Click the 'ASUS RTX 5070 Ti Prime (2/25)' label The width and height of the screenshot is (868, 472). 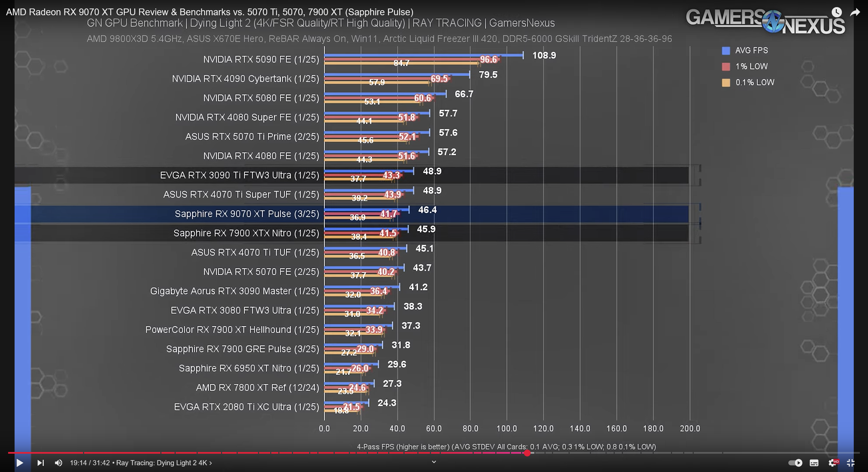click(252, 137)
